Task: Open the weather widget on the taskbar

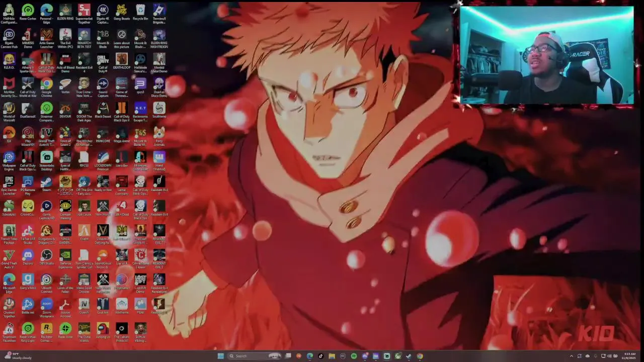Action: (x=18, y=356)
